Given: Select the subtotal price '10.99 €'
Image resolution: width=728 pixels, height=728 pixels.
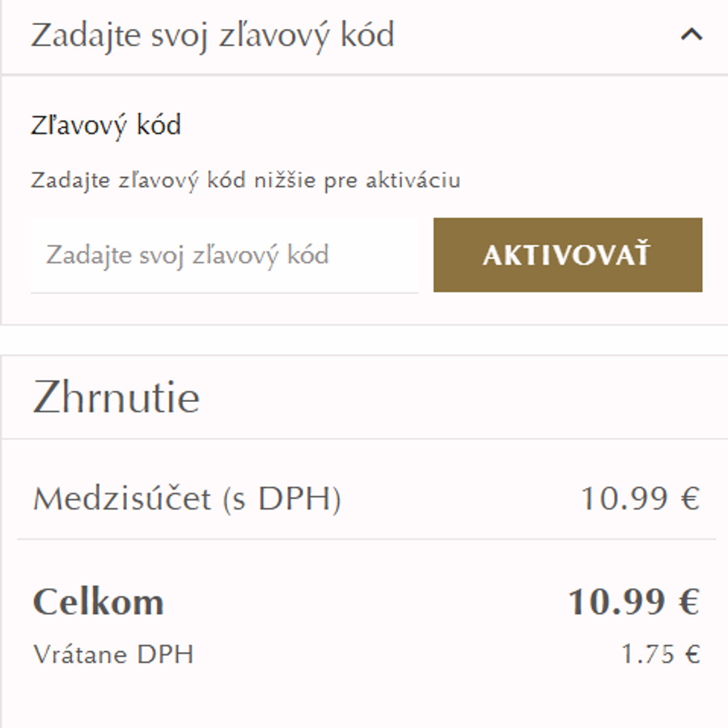Looking at the screenshot, I should (638, 498).
